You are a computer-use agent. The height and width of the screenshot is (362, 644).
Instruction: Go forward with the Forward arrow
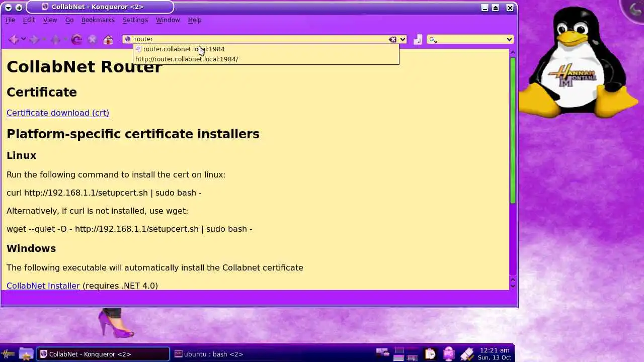pyautogui.click(x=34, y=39)
